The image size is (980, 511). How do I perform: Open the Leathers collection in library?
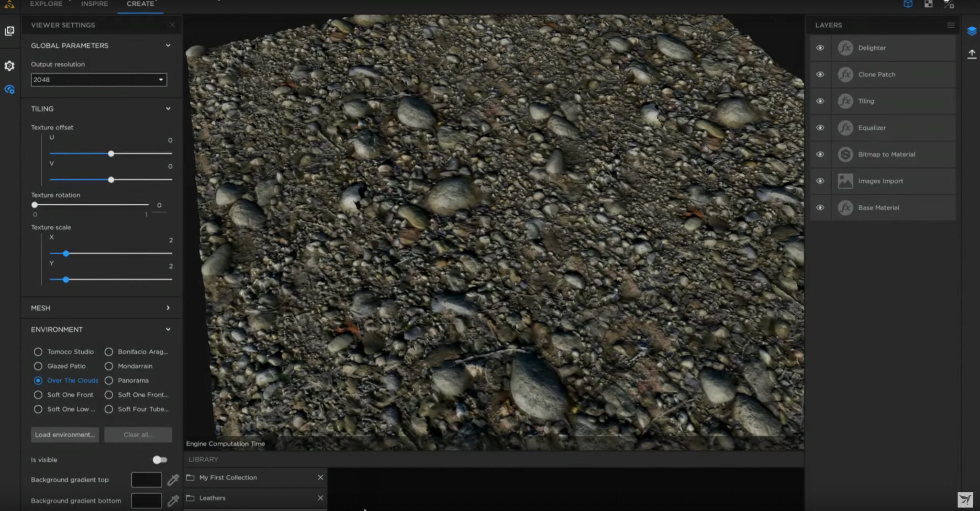[212, 498]
